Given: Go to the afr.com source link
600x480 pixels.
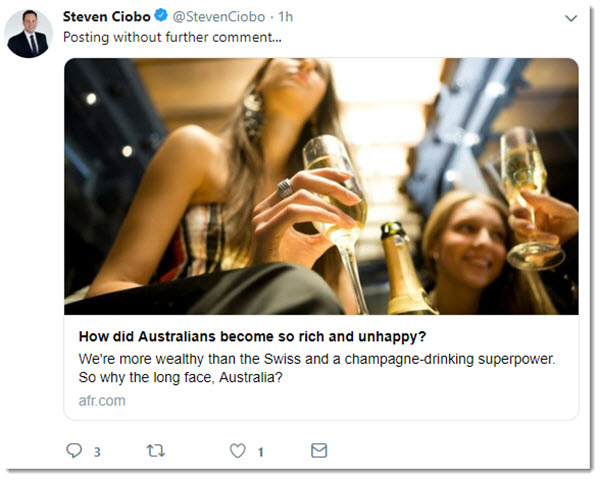Looking at the screenshot, I should click(102, 401).
